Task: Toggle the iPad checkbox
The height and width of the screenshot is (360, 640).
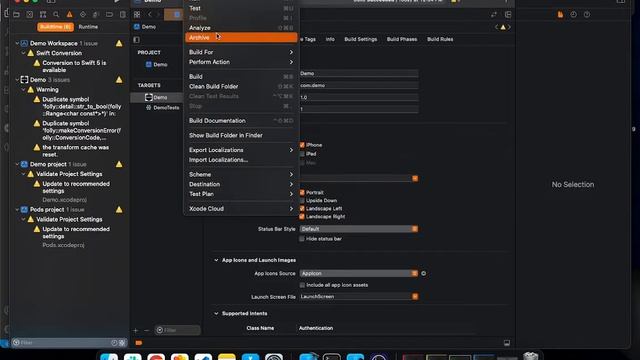Action: 302,154
